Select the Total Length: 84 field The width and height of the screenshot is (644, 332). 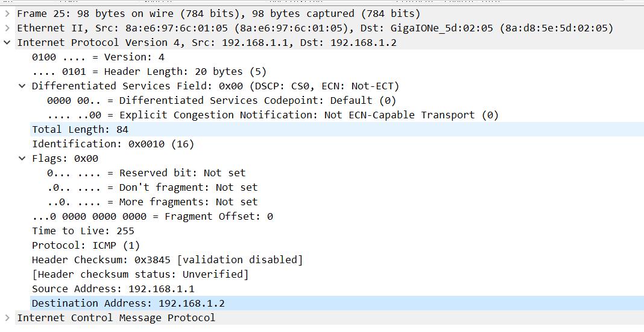(80, 129)
